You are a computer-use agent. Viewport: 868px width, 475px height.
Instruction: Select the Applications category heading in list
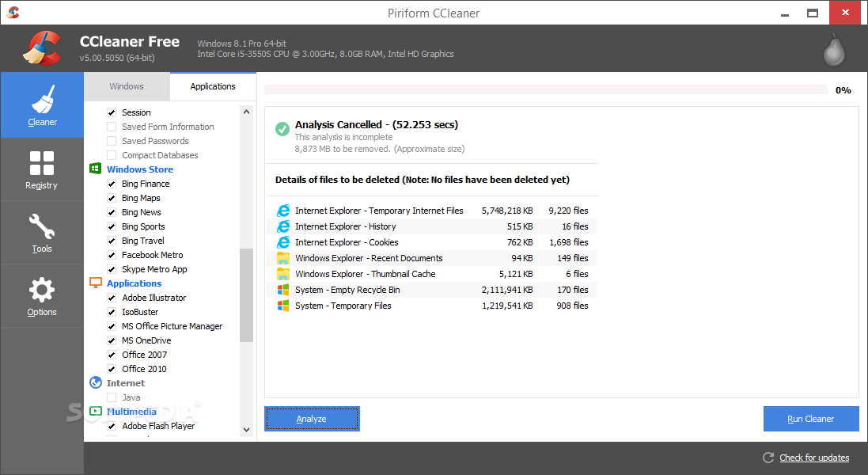[x=134, y=283]
